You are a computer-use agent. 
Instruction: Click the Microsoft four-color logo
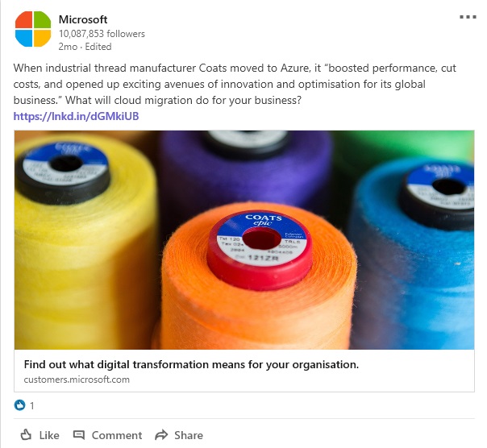pos(33,30)
